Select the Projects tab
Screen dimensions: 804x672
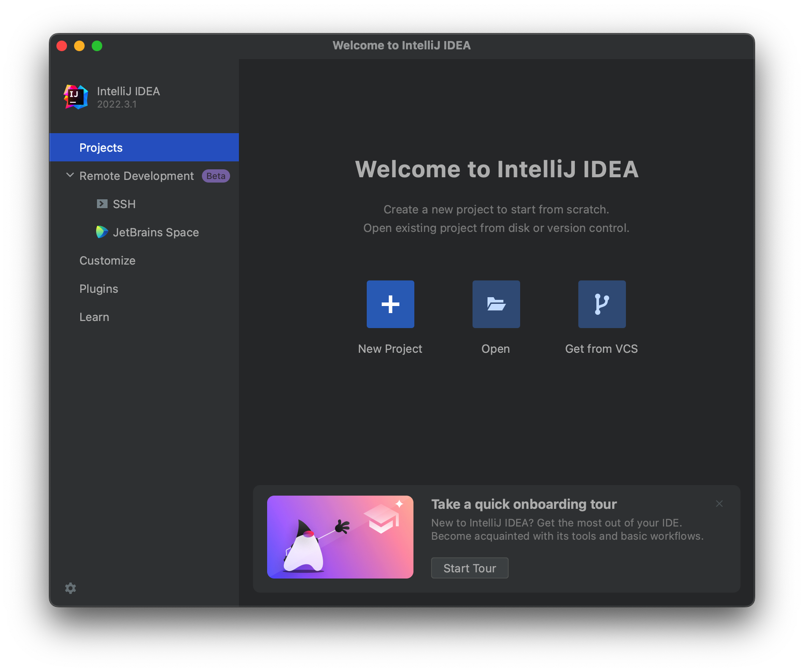pyautogui.click(x=144, y=147)
